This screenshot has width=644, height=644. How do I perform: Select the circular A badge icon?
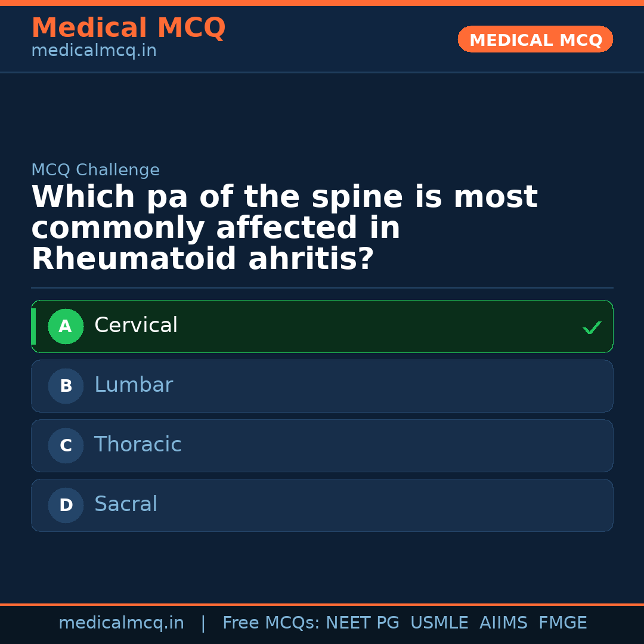66,326
